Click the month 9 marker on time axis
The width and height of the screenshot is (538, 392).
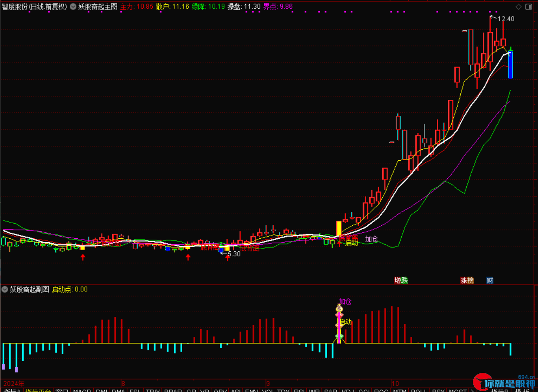pos(268,384)
